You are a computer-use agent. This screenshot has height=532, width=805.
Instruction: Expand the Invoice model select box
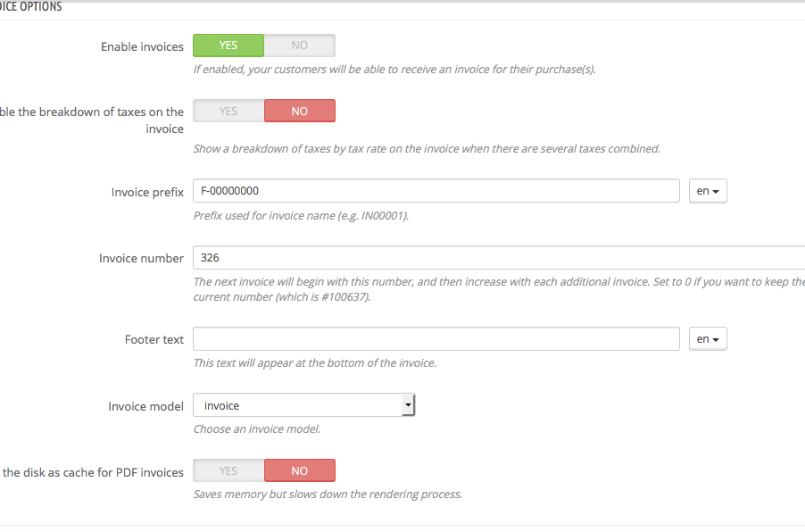click(304, 405)
